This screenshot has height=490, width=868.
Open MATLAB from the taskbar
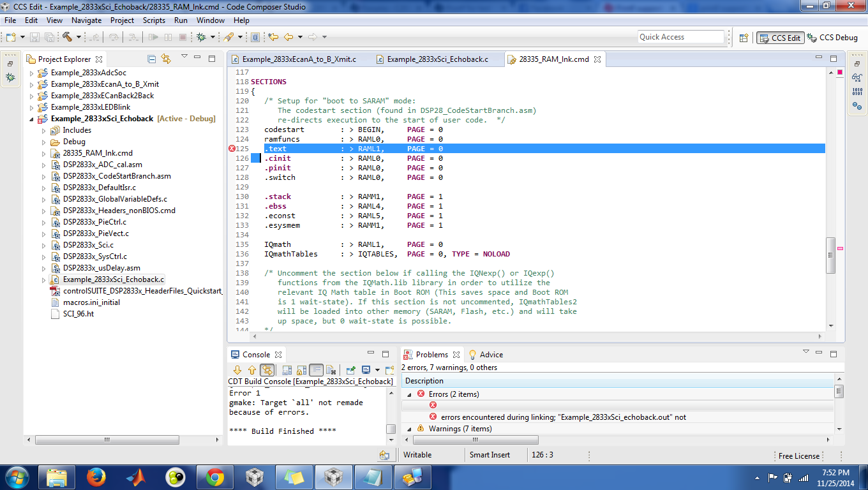(135, 477)
